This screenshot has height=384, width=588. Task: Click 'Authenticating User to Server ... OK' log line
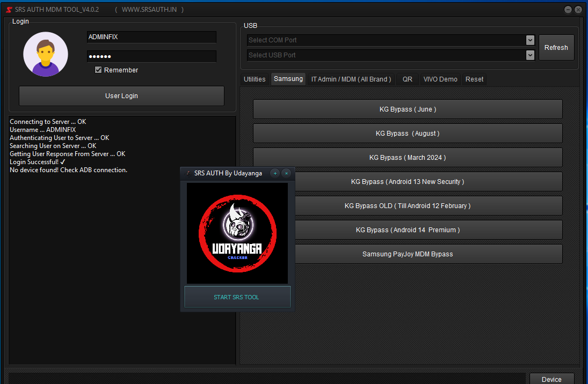point(59,138)
